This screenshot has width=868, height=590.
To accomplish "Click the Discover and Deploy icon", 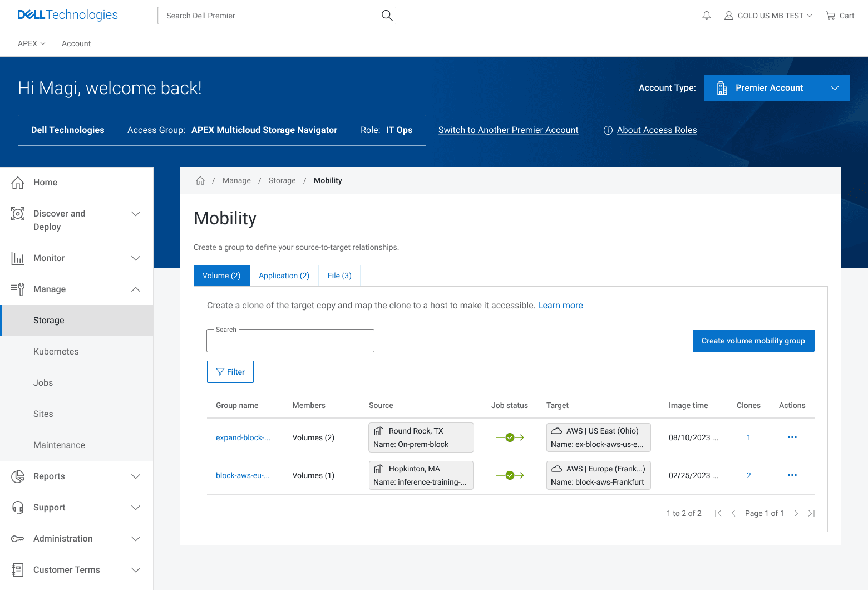I will coord(18,214).
